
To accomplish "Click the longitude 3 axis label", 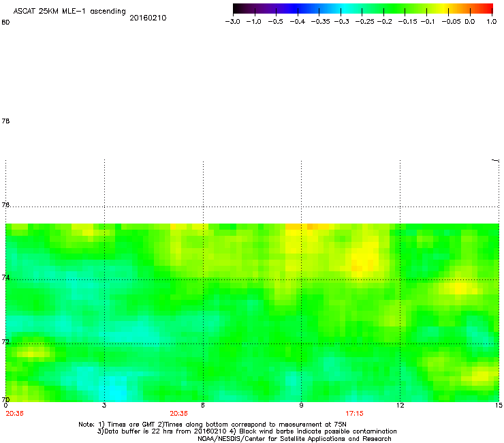I will pyautogui.click(x=104, y=406).
